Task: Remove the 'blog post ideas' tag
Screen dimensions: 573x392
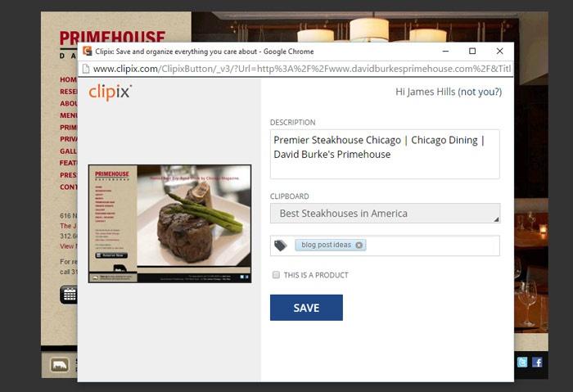Action: pyautogui.click(x=359, y=246)
